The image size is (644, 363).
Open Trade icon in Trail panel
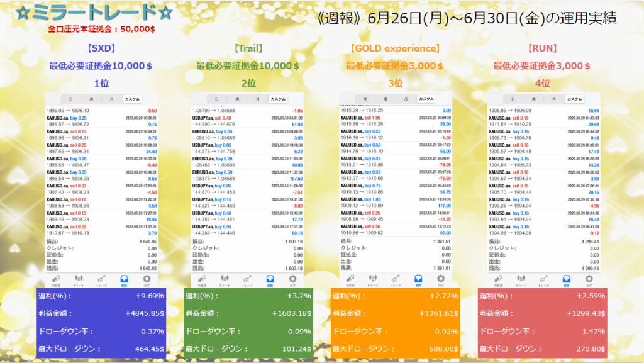click(247, 278)
